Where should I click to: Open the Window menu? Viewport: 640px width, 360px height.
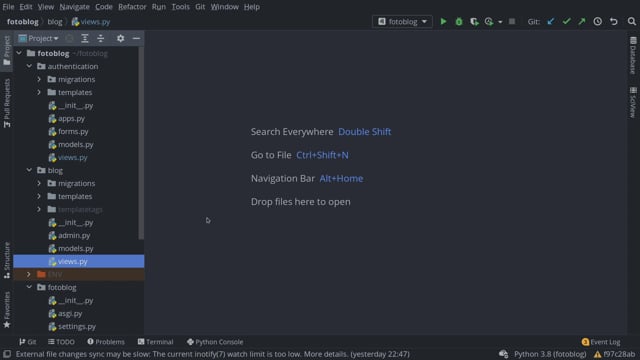pos(224,7)
